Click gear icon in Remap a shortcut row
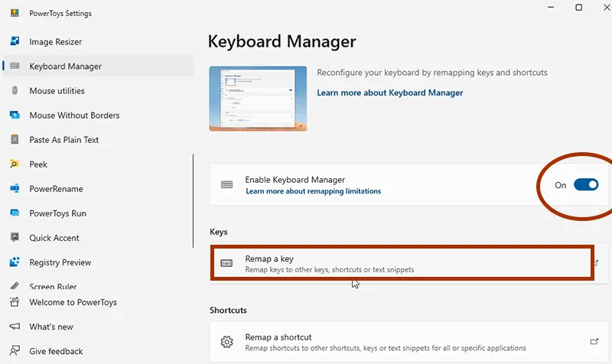 click(226, 342)
